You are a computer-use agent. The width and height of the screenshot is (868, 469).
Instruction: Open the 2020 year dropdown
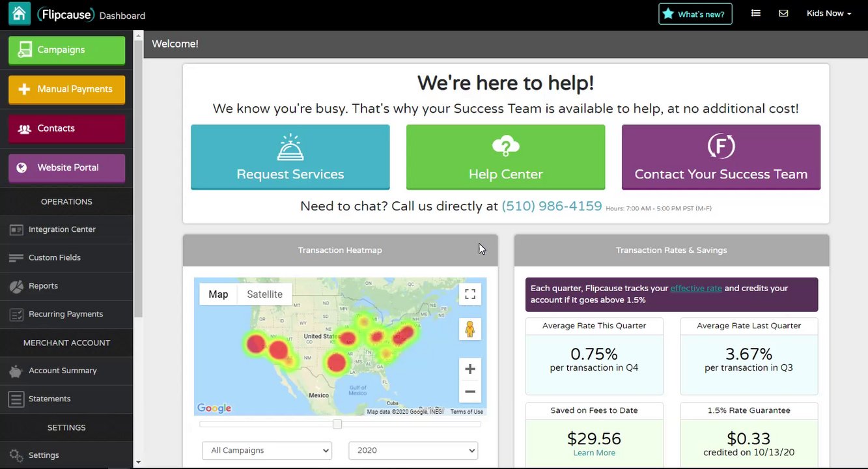pyautogui.click(x=413, y=450)
